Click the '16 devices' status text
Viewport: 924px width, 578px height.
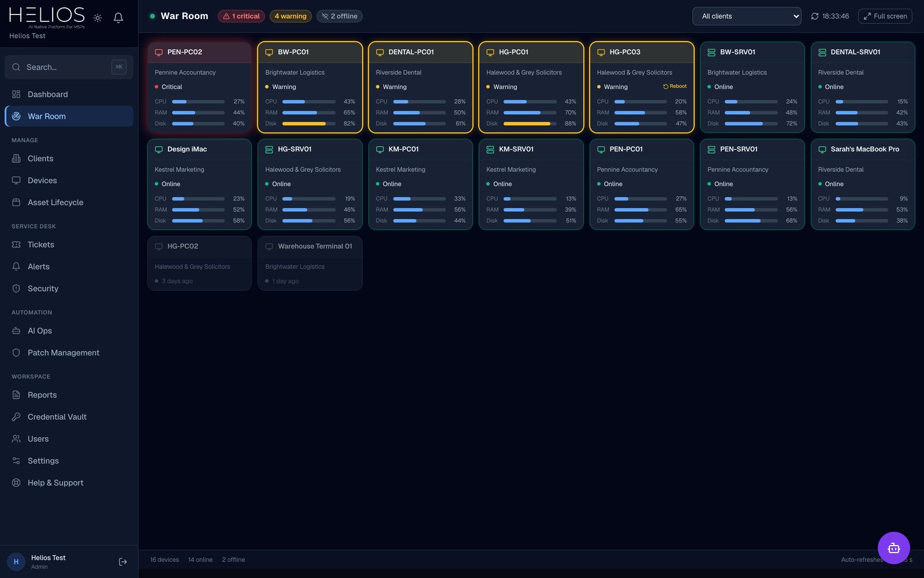point(165,560)
